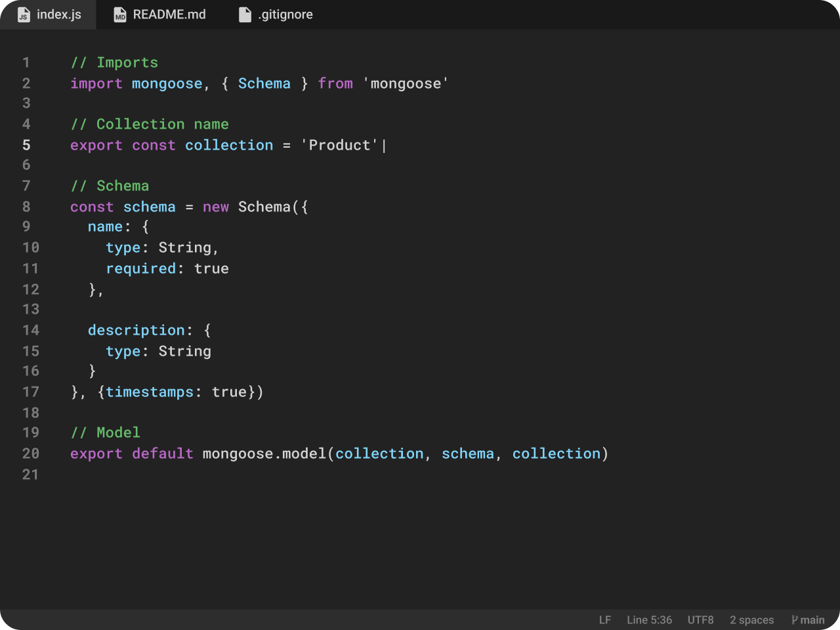The height and width of the screenshot is (630, 840).
Task: Select line number 20 in the gutter
Action: click(x=30, y=453)
